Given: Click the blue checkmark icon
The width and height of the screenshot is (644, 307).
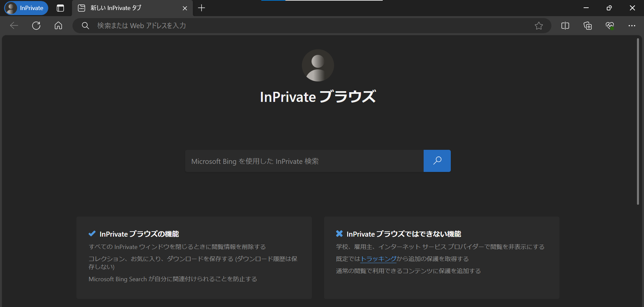Looking at the screenshot, I should (x=92, y=234).
